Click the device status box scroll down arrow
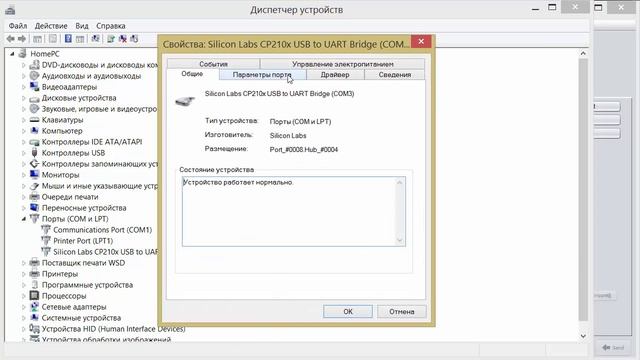Screen dimensions: 640x360 [x=400, y=240]
